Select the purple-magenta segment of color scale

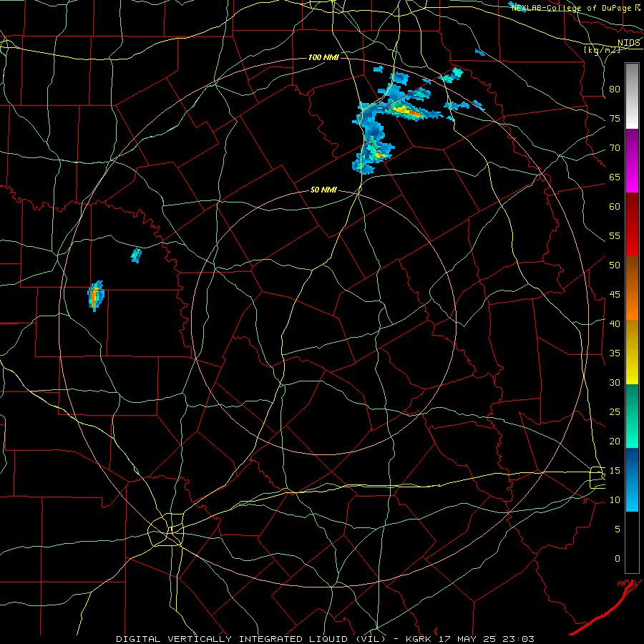point(633,160)
